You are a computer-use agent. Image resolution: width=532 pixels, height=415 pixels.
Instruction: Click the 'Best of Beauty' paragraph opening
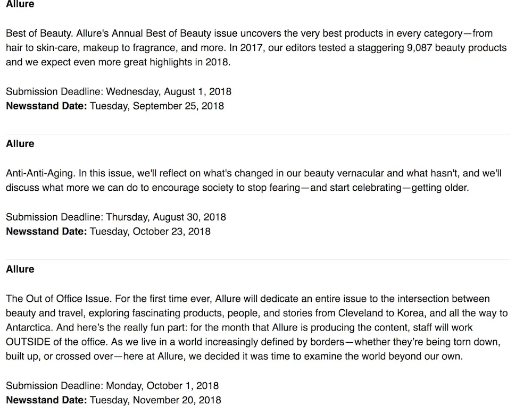39,33
